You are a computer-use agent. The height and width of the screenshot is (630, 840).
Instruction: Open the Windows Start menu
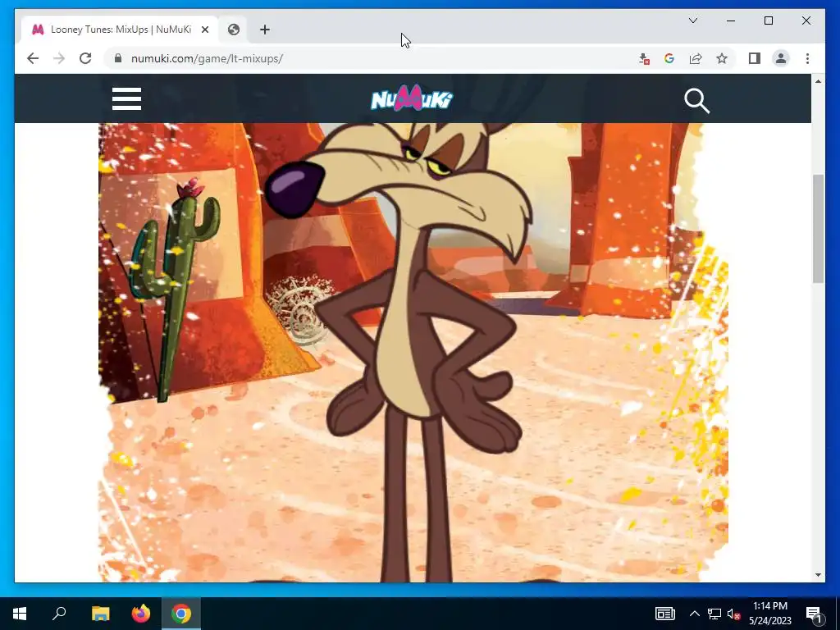click(20, 614)
